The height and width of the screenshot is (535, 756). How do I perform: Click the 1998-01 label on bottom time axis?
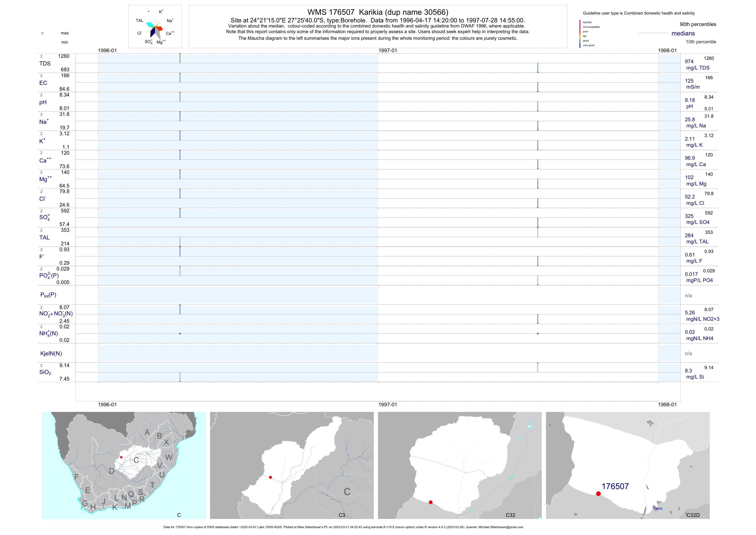[x=667, y=405]
